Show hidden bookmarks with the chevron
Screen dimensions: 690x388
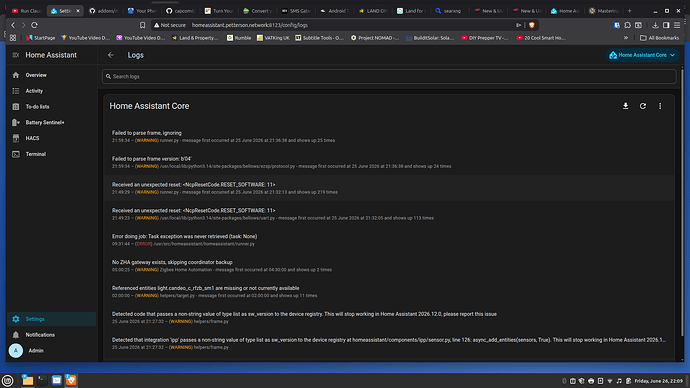pos(626,38)
